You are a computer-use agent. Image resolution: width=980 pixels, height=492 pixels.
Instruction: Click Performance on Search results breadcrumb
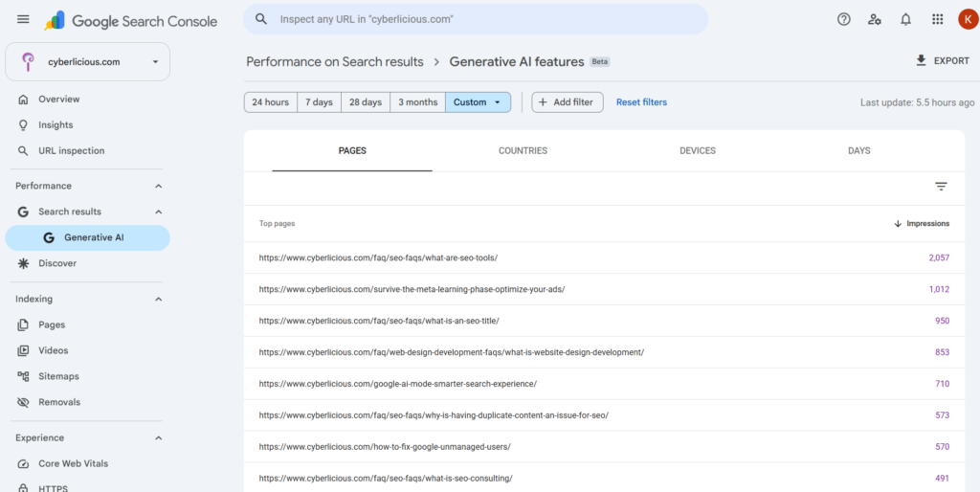pyautogui.click(x=335, y=62)
